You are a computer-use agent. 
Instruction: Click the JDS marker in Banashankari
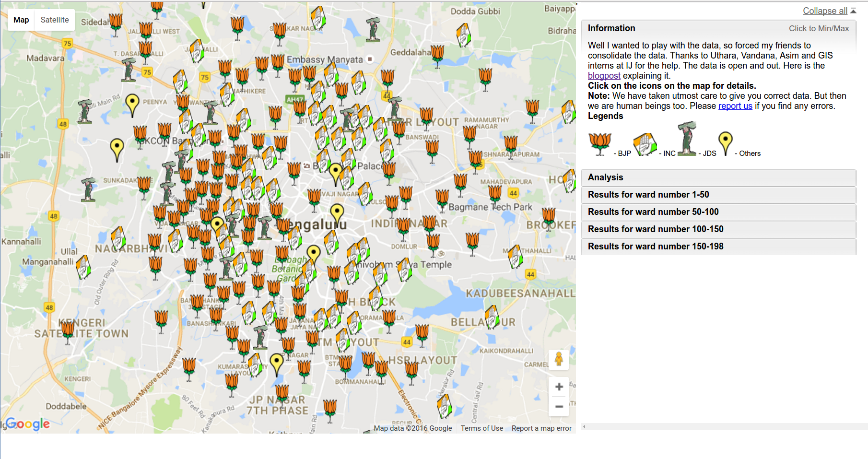[260, 338]
